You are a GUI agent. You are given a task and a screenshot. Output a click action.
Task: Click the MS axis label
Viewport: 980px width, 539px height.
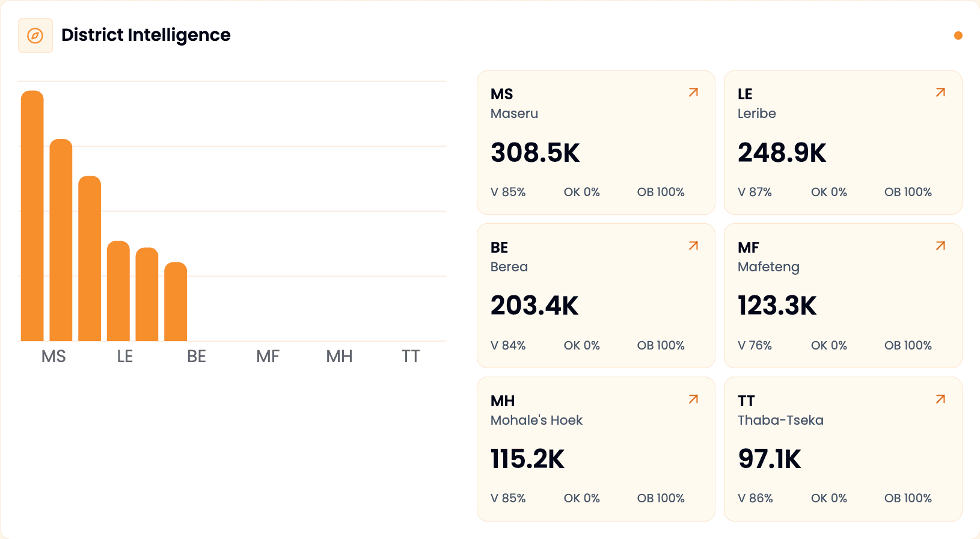(x=54, y=357)
